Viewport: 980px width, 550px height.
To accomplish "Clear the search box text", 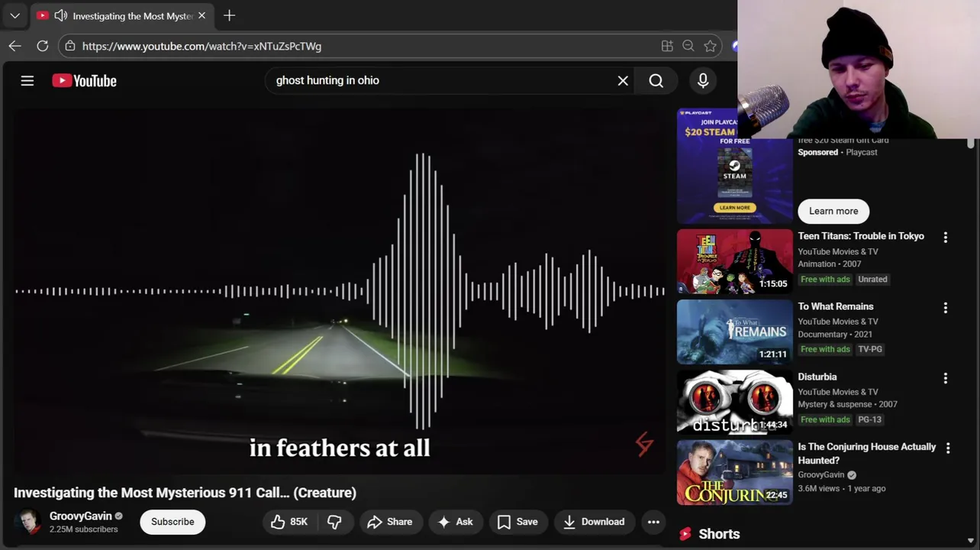I will [x=623, y=80].
